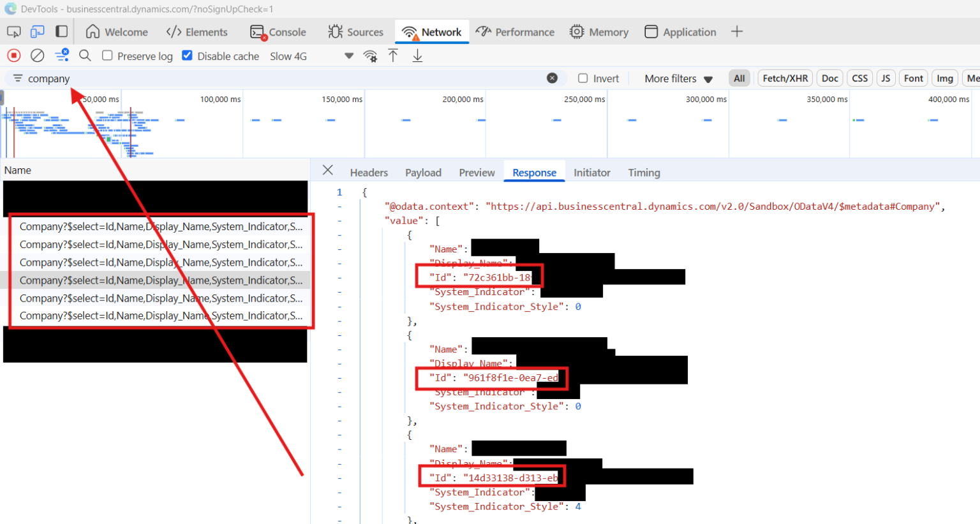The height and width of the screenshot is (524, 980).
Task: Open network conditions settings icon
Action: click(x=371, y=56)
